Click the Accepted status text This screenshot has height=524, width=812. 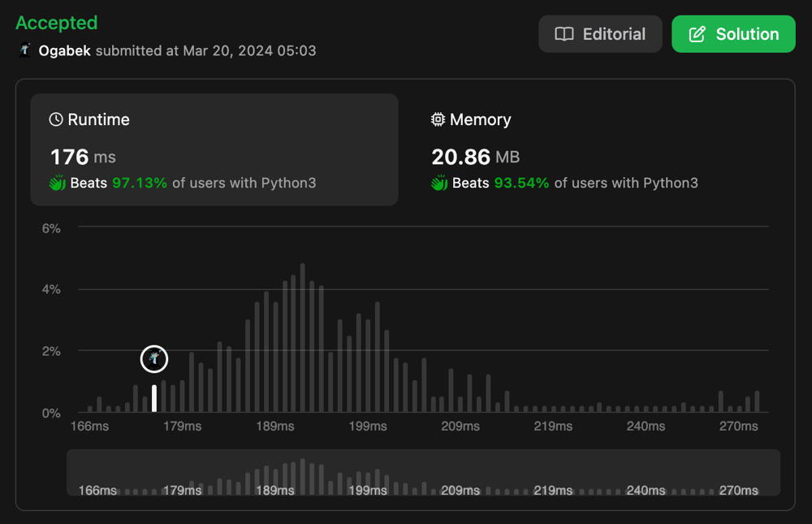(x=57, y=23)
